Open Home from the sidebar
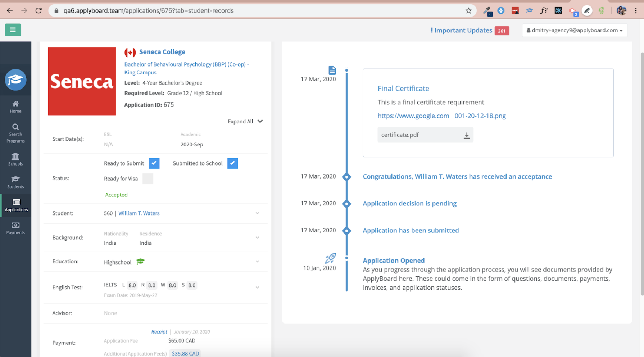 (x=15, y=107)
